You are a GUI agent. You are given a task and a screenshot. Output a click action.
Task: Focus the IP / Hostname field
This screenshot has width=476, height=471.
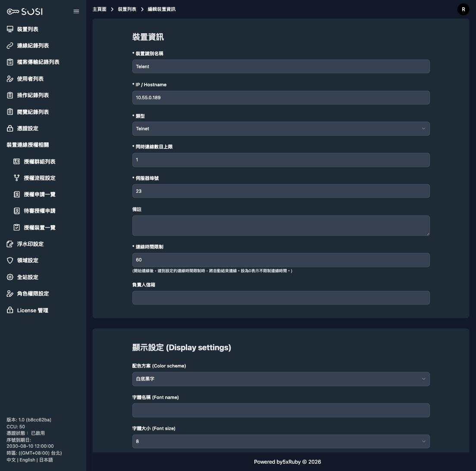point(281,97)
